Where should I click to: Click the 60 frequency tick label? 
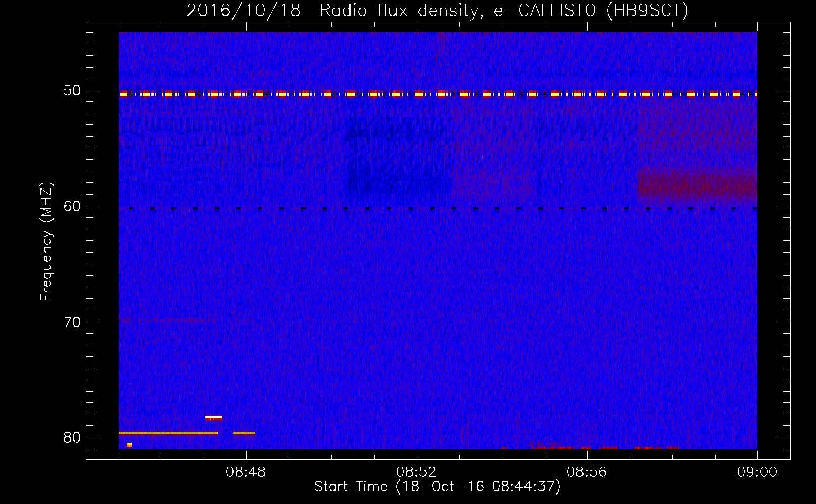72,206
